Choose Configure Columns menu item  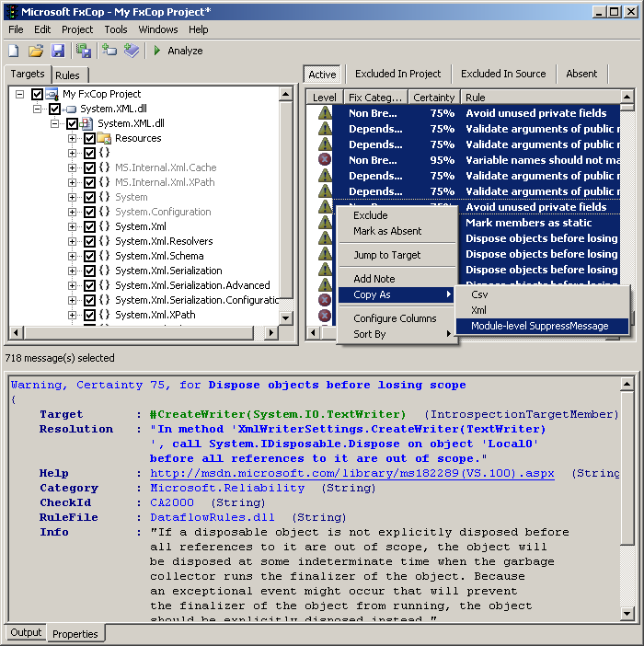(x=397, y=318)
